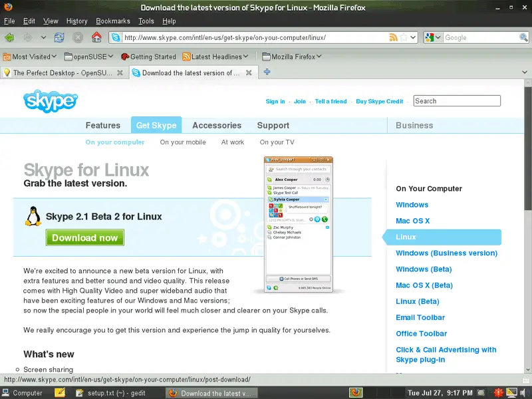
Task: Open the Email Toolbar link
Action: coord(420,318)
